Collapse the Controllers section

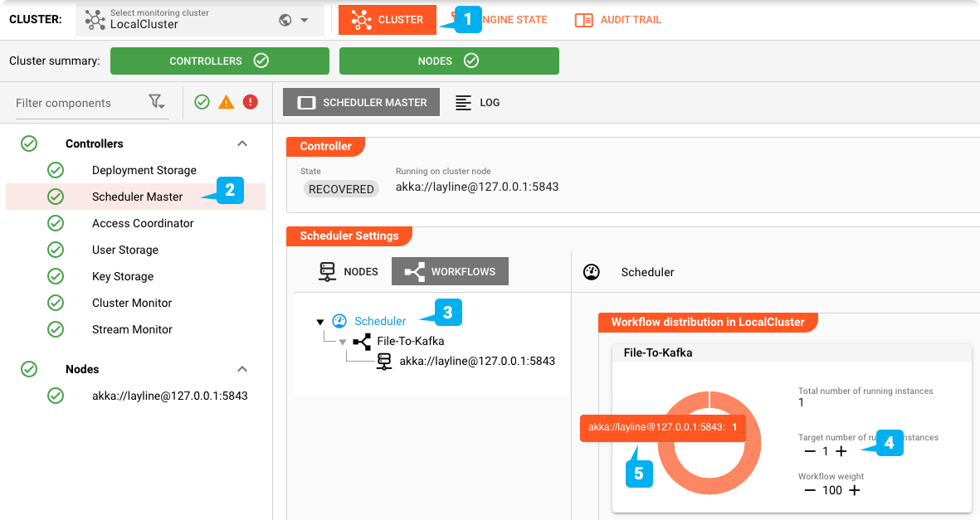coord(241,143)
